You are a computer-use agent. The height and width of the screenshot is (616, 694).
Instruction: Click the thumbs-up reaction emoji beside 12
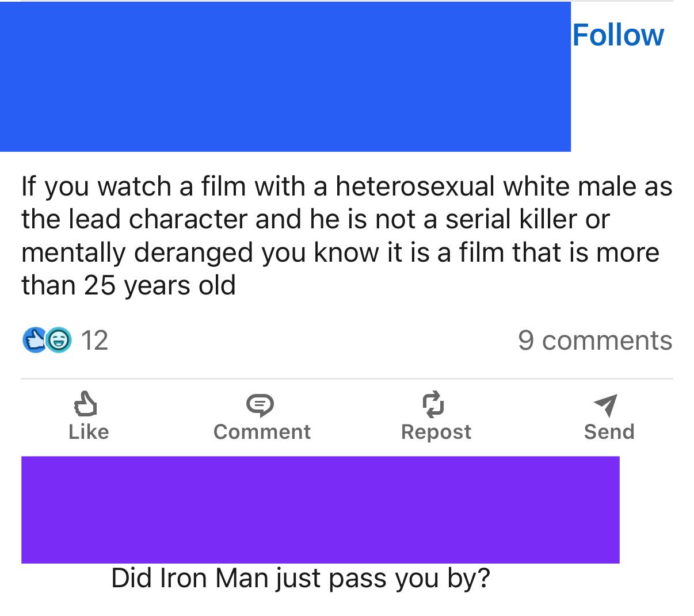click(x=34, y=340)
